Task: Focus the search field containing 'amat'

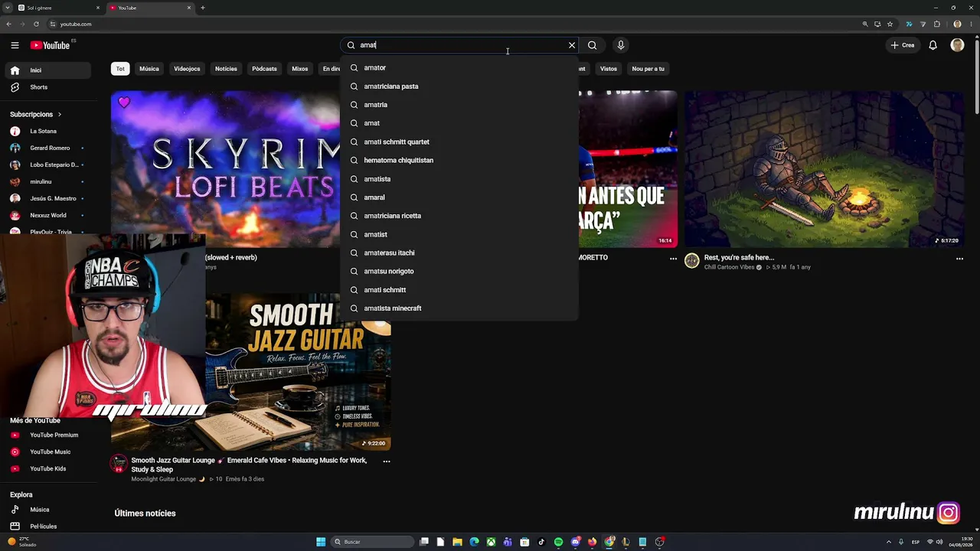Action: click(459, 45)
